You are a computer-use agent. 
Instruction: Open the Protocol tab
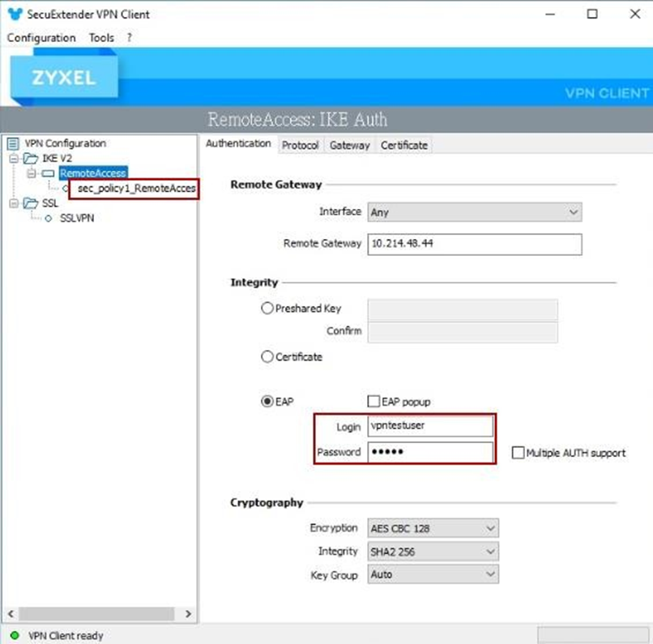(x=300, y=145)
